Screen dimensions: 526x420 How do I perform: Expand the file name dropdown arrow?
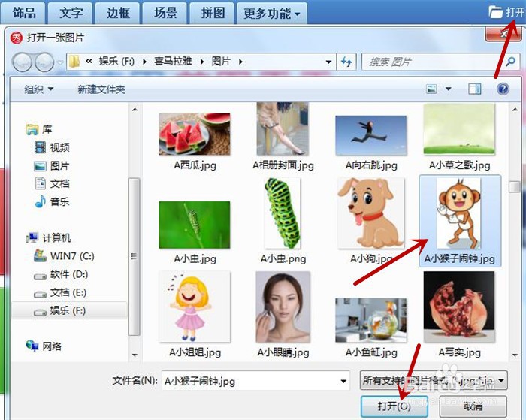(x=343, y=381)
